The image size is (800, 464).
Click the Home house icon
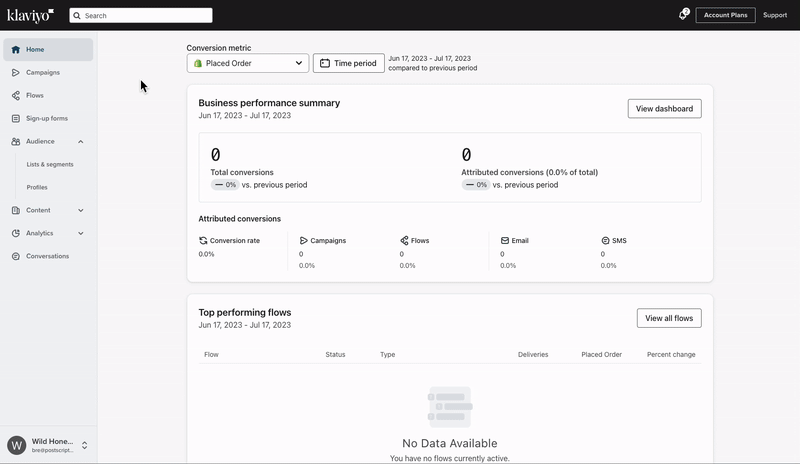16,50
